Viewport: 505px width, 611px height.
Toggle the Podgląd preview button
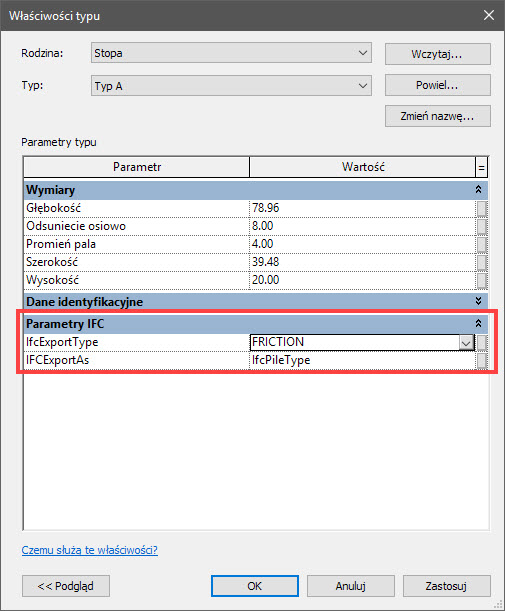click(66, 586)
